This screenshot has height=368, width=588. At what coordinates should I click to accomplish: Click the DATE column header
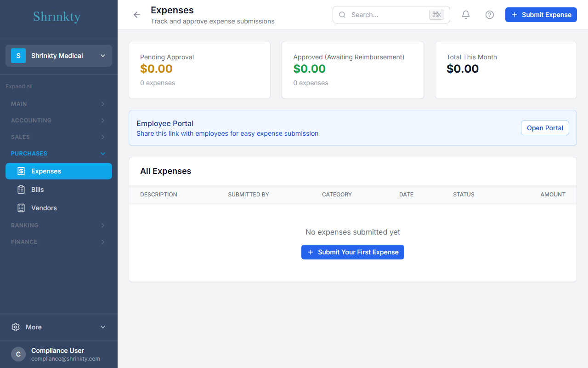(x=406, y=195)
